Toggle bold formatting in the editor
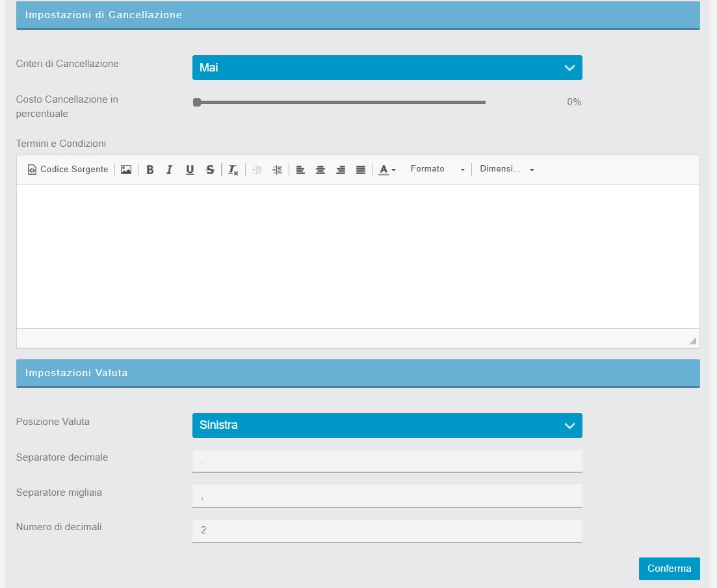Viewport: 717px width, 588px height. pos(150,170)
